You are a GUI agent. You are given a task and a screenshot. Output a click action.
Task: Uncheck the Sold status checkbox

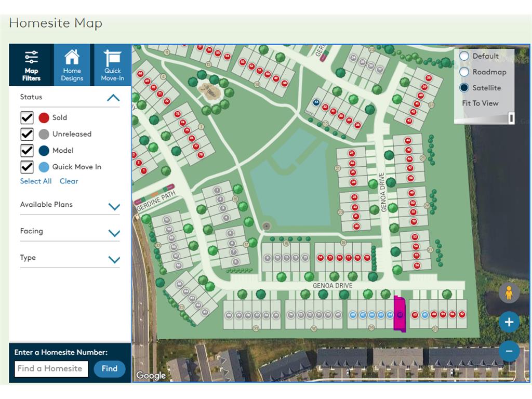(27, 118)
